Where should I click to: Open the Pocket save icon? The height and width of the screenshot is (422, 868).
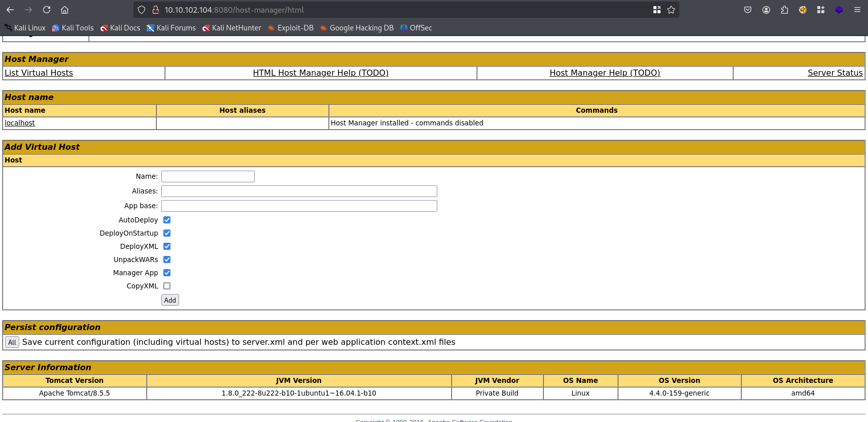(748, 10)
